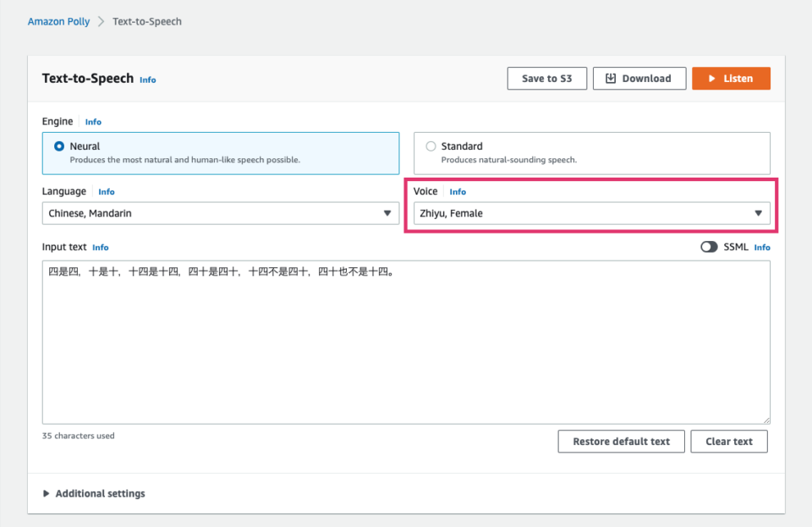Open the Info link beside Engine
This screenshot has width=812, height=527.
click(93, 121)
